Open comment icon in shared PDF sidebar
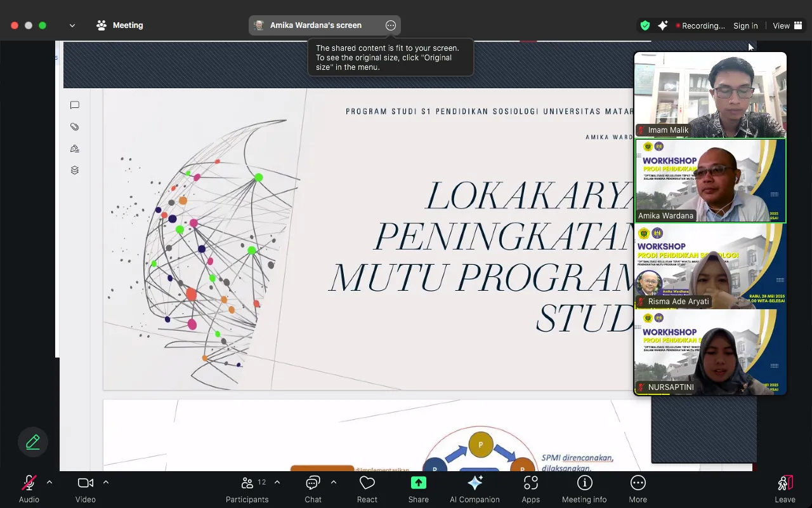812x508 pixels. point(75,105)
